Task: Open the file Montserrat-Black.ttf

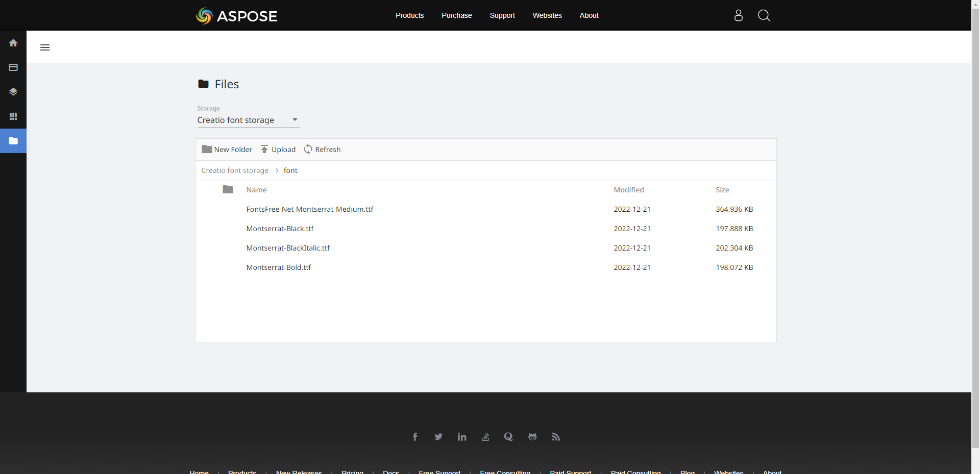Action: 280,228
